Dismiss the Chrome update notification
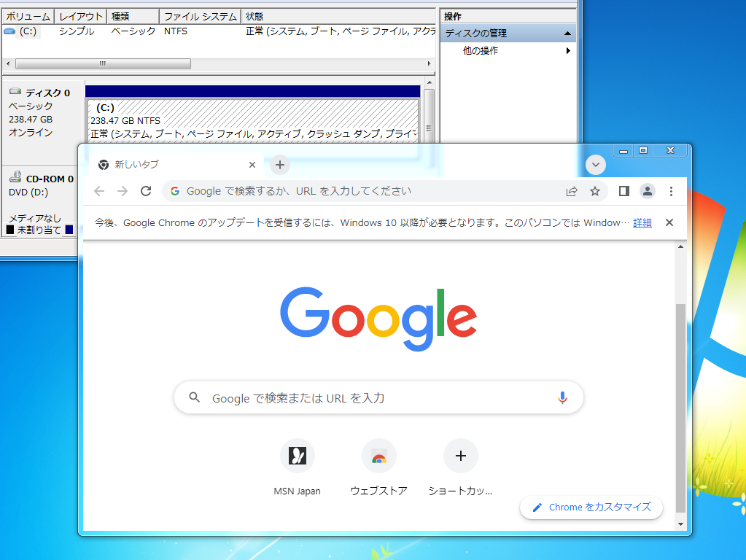The height and width of the screenshot is (560, 746). coord(669,222)
